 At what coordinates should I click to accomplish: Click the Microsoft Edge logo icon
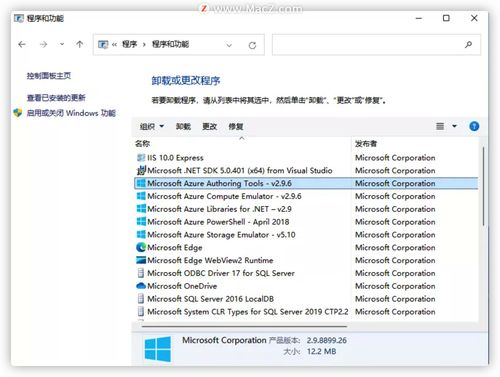tap(141, 247)
